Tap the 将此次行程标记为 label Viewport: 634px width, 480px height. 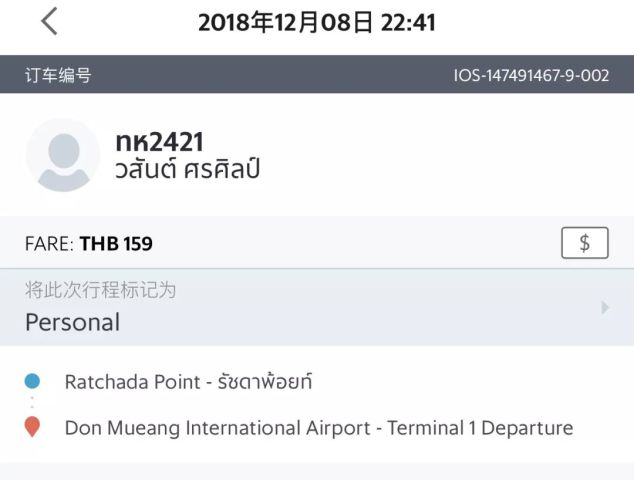(x=100, y=290)
